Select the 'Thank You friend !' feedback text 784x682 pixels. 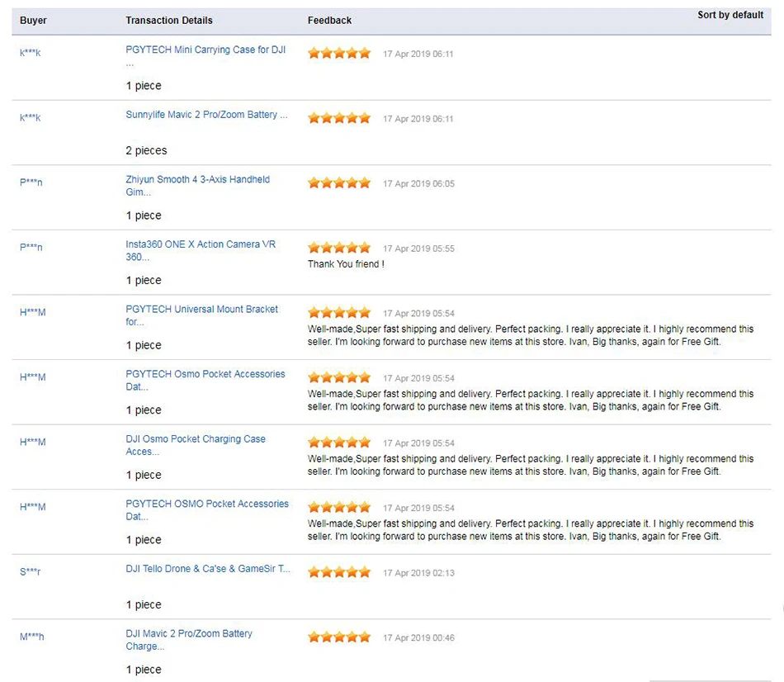point(346,264)
